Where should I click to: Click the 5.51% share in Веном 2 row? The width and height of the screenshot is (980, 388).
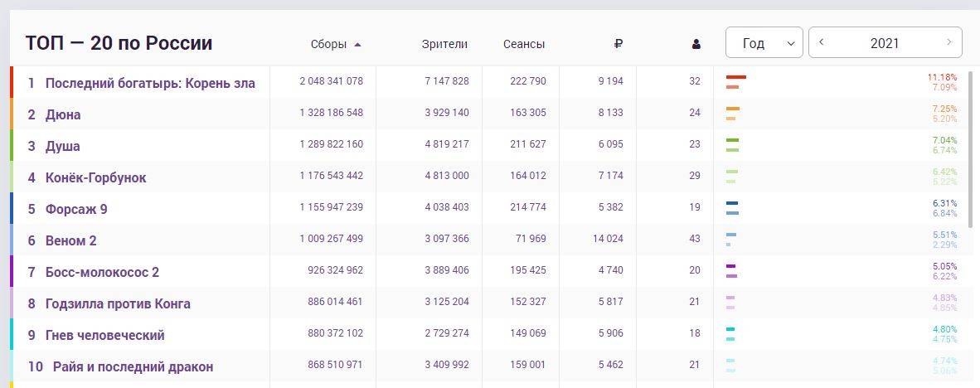[944, 235]
